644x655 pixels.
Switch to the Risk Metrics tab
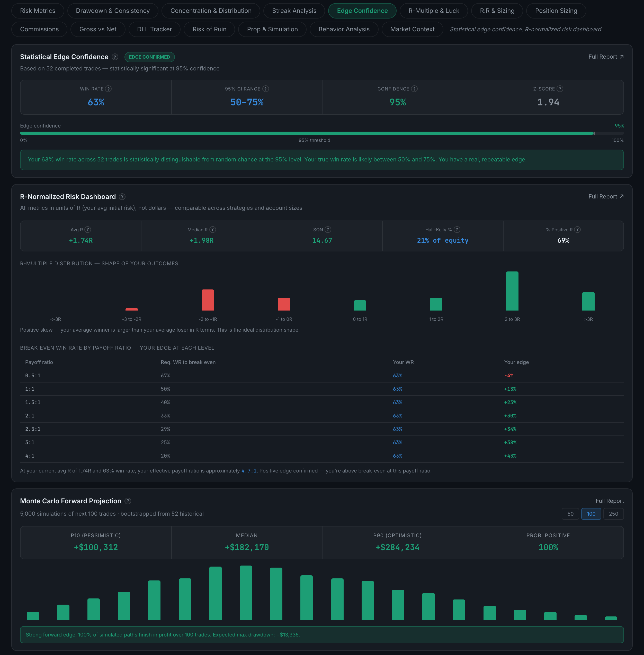38,11
